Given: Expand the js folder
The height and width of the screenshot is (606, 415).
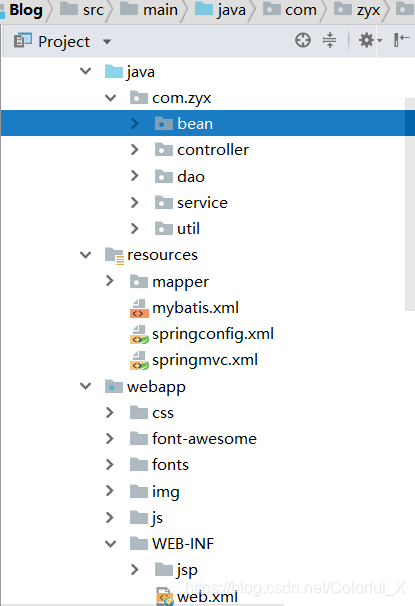Looking at the screenshot, I should pos(110,517).
